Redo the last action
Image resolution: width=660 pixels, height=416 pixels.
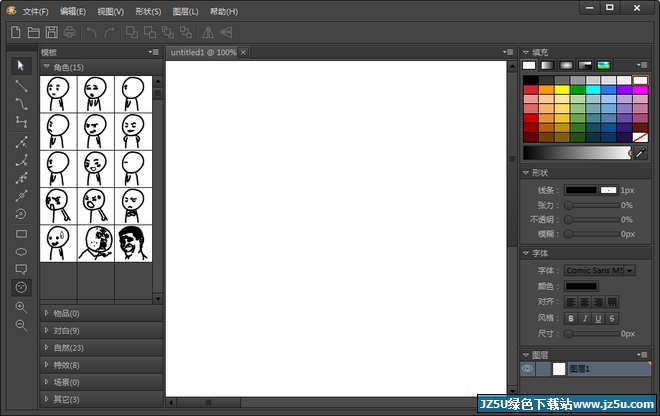(x=109, y=32)
